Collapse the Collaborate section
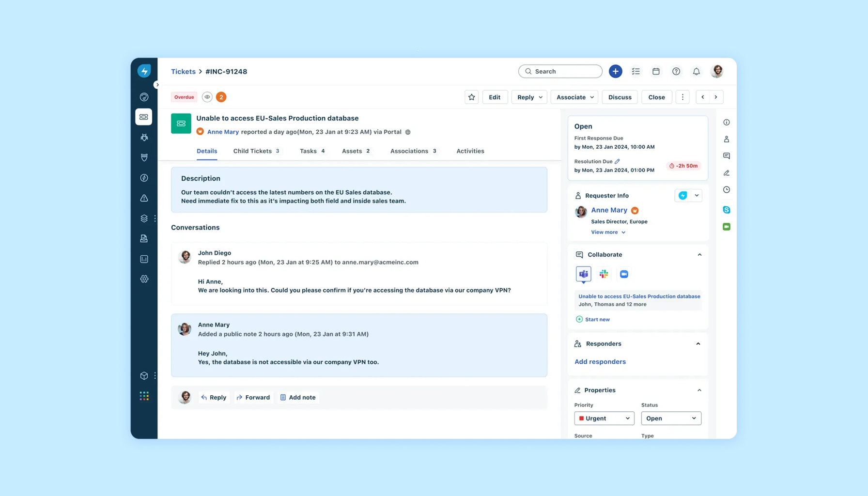 pos(699,254)
